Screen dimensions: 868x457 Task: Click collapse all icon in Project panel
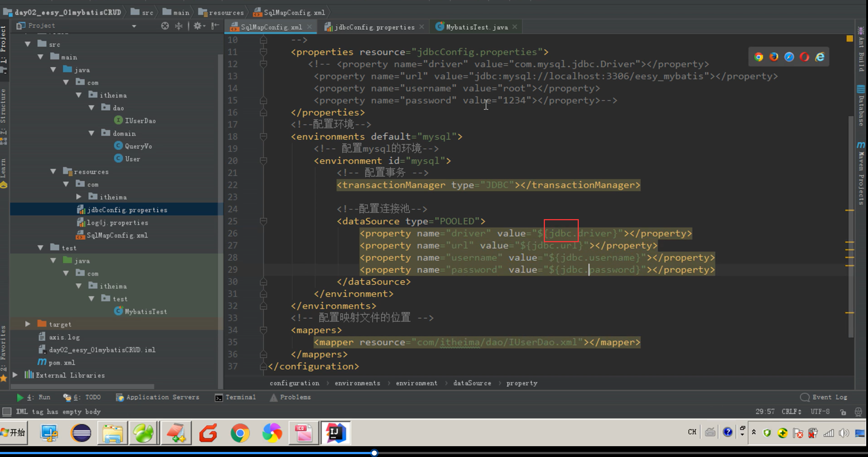[179, 26]
